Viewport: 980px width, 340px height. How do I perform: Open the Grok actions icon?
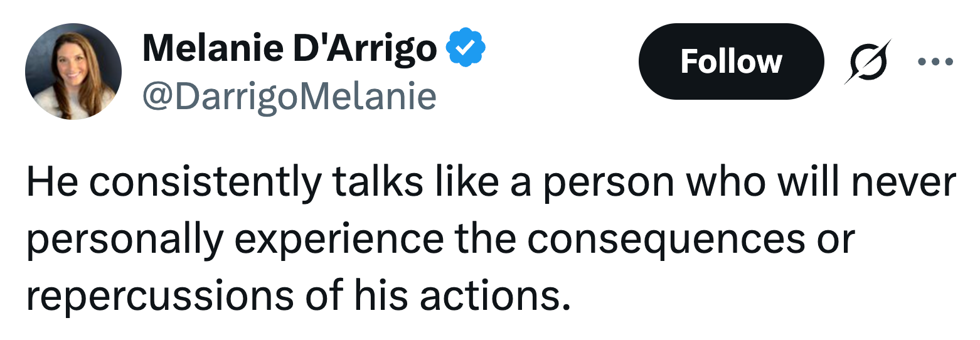click(x=867, y=61)
